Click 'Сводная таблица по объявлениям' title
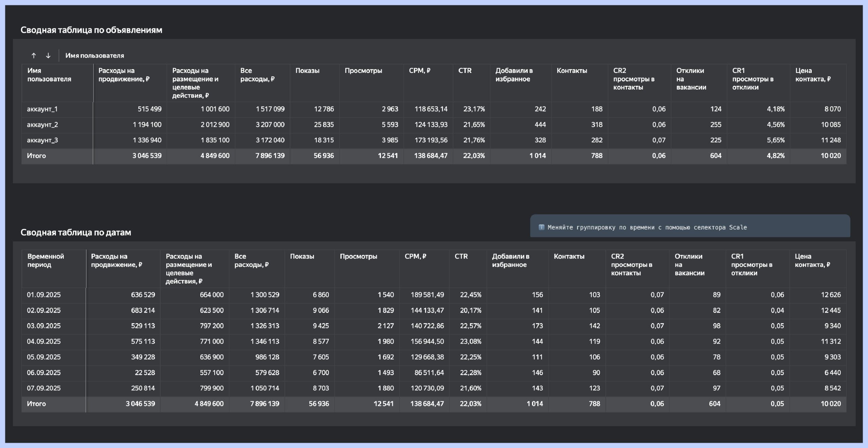Image resolution: width=868 pixels, height=448 pixels. pos(91,30)
